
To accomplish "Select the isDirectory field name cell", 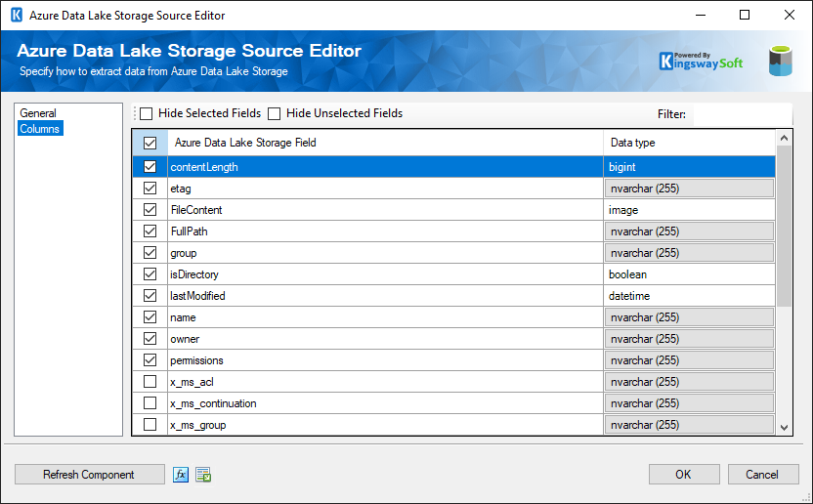I will (x=385, y=274).
